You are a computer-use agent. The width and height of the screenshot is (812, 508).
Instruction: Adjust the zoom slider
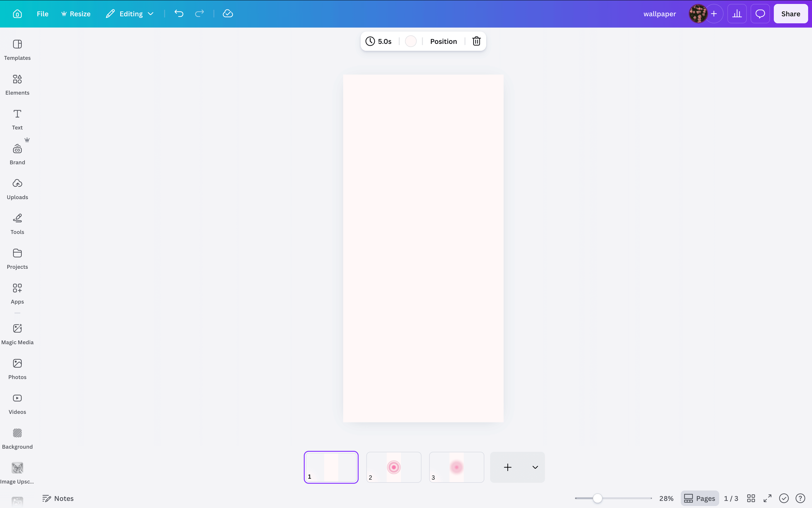point(597,498)
